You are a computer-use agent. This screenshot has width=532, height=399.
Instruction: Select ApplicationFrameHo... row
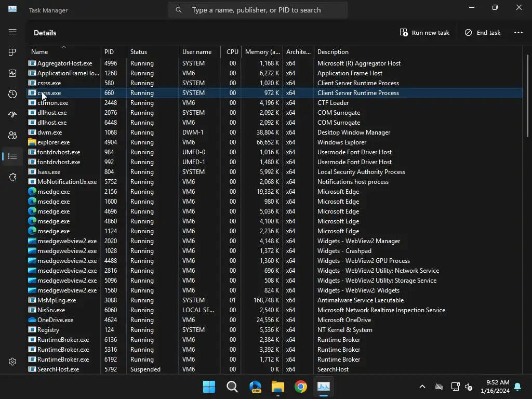click(x=274, y=73)
